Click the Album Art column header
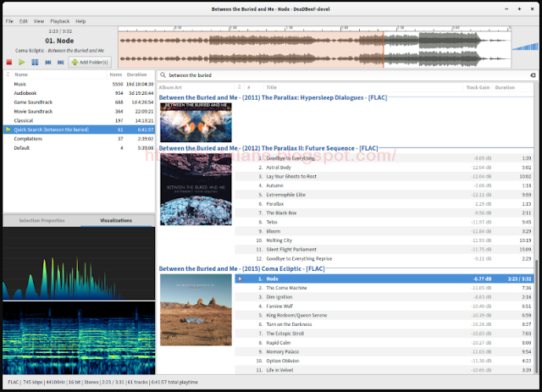Viewport: 542px width, 392px height. [196, 87]
